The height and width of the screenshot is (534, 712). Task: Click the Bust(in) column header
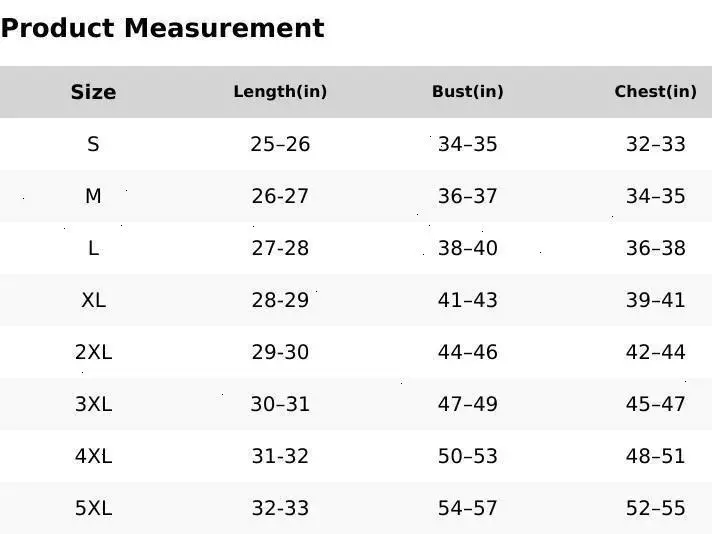pyautogui.click(x=467, y=92)
